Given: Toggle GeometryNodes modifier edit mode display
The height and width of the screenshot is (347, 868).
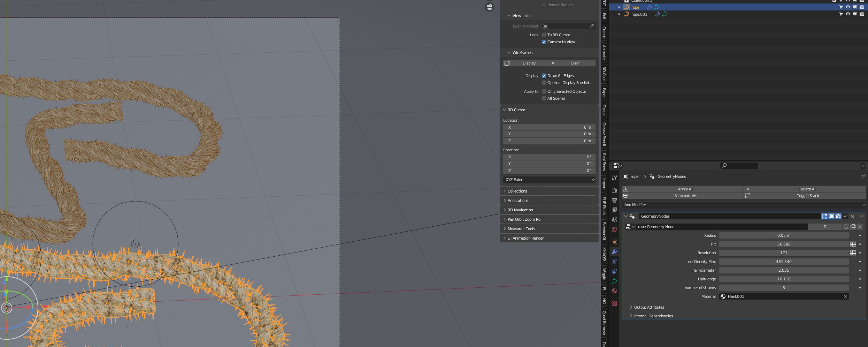Looking at the screenshot, I should click(x=824, y=216).
